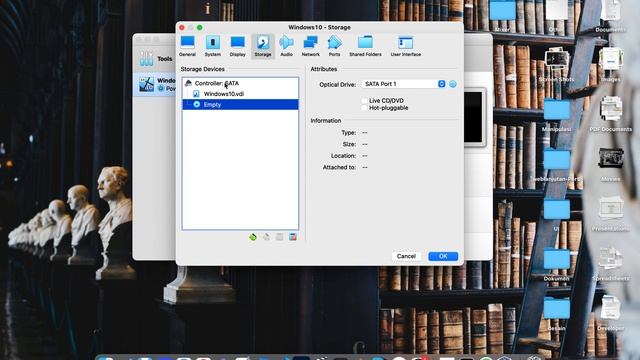
Task: Click the green add controller icon
Action: coord(253,237)
